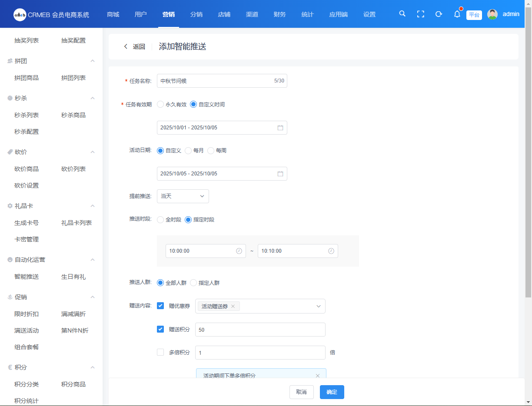Click the 确定 button
This screenshot has height=406, width=532.
332,392
